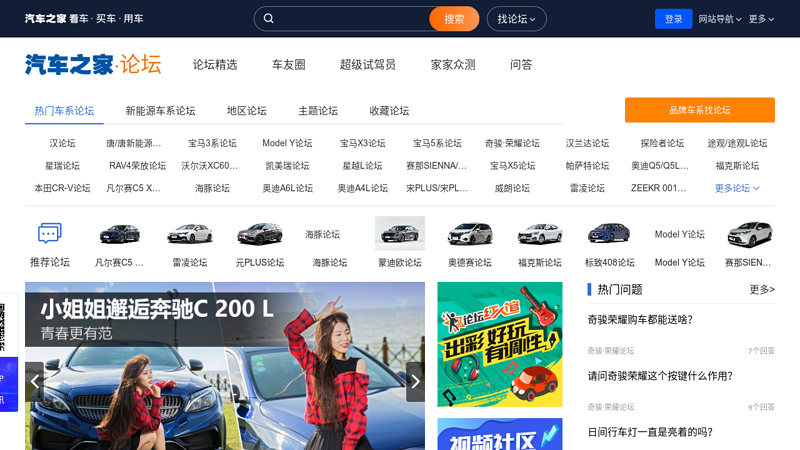Open 家家众测 menu item

click(x=453, y=65)
